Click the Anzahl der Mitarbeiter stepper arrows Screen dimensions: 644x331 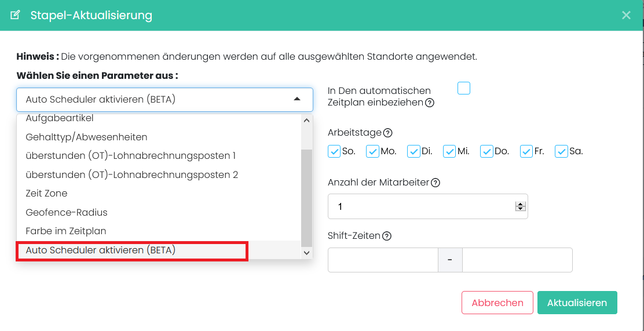pyautogui.click(x=520, y=206)
